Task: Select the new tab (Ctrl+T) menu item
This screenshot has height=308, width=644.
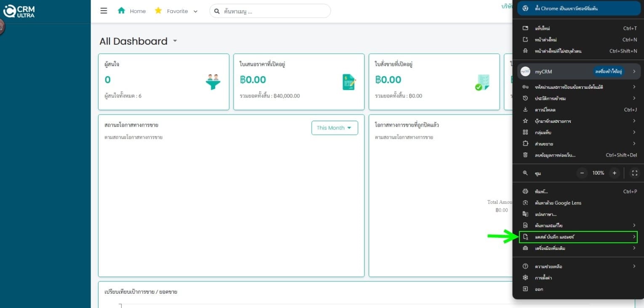Action: click(579, 28)
